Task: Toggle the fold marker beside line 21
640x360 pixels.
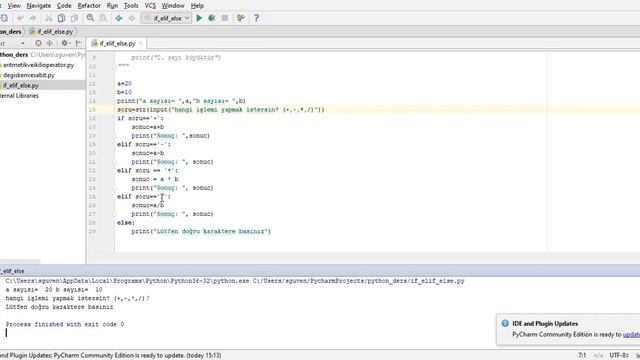Action: 115,162
